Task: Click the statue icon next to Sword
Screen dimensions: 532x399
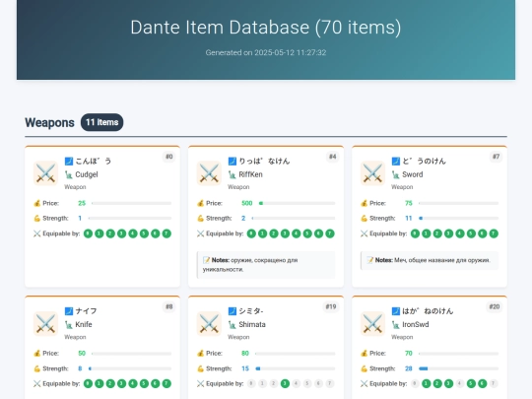Action: pos(396,174)
